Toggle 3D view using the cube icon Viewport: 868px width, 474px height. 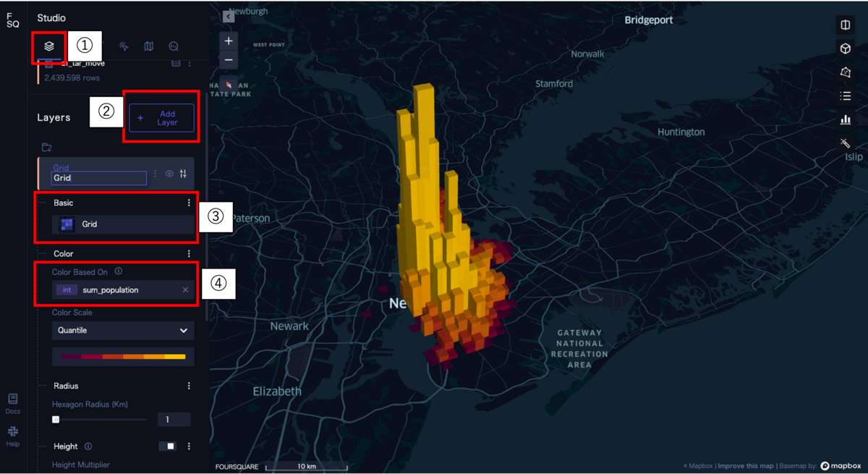click(845, 48)
